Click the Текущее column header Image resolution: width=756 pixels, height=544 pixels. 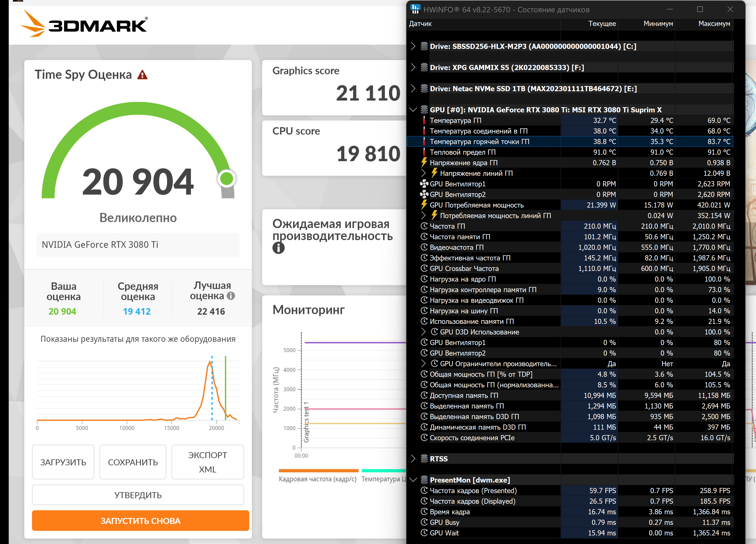602,24
